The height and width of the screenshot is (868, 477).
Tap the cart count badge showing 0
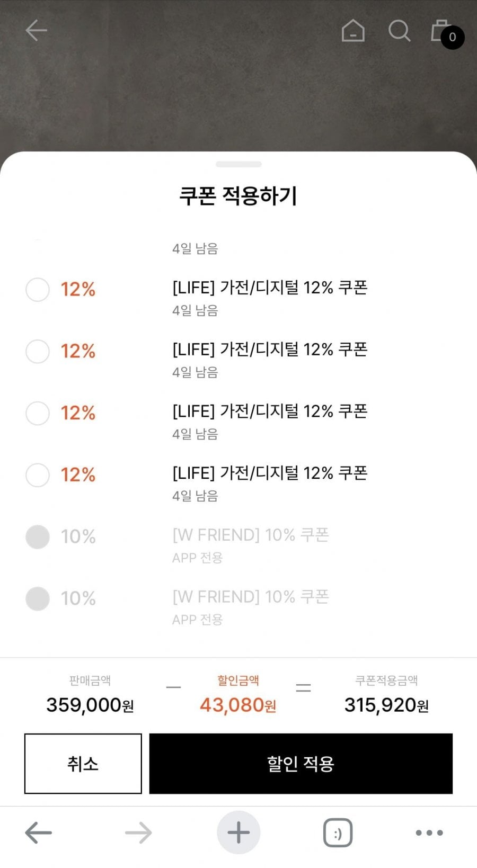click(x=453, y=37)
